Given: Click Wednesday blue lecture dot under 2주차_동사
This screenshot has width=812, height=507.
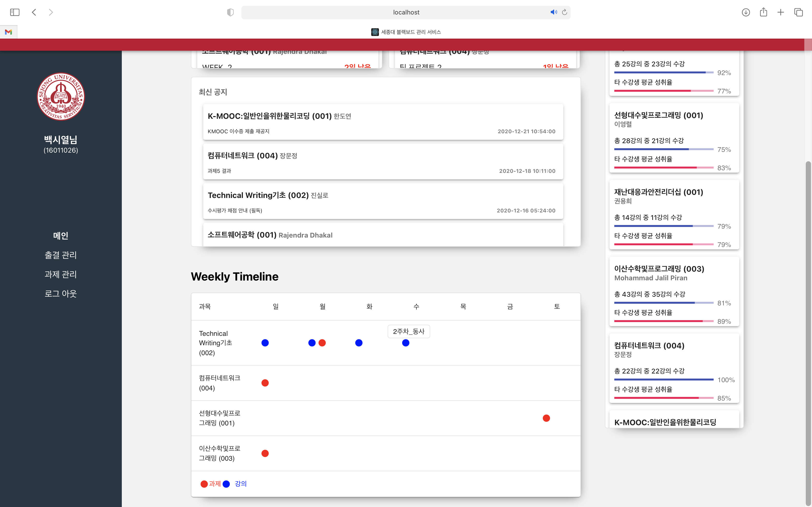Looking at the screenshot, I should [406, 343].
